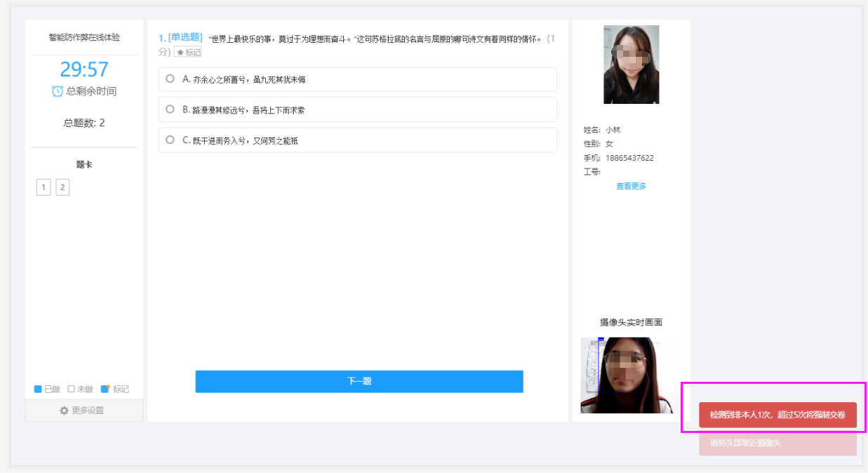Click the 标记 legend icon at bottom left
868x473 pixels.
(105, 389)
